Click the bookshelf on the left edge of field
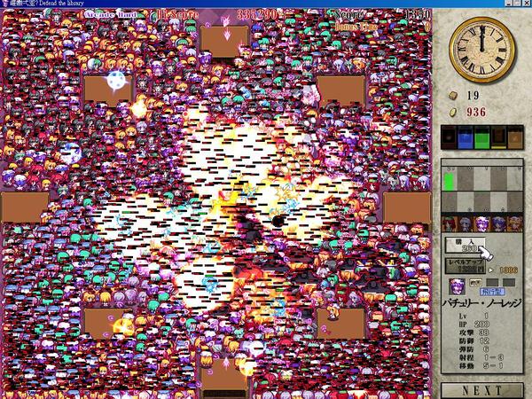The image size is (532, 399). coord(25,207)
